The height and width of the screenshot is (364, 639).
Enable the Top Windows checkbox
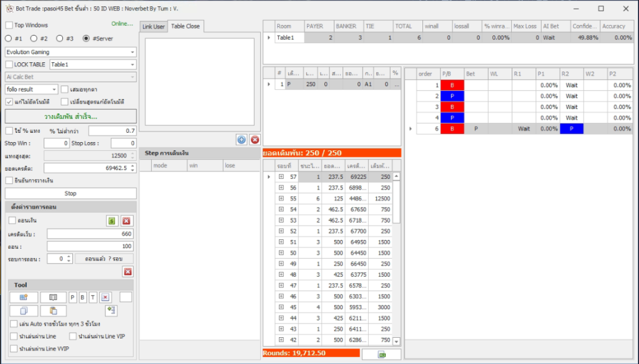pos(9,26)
